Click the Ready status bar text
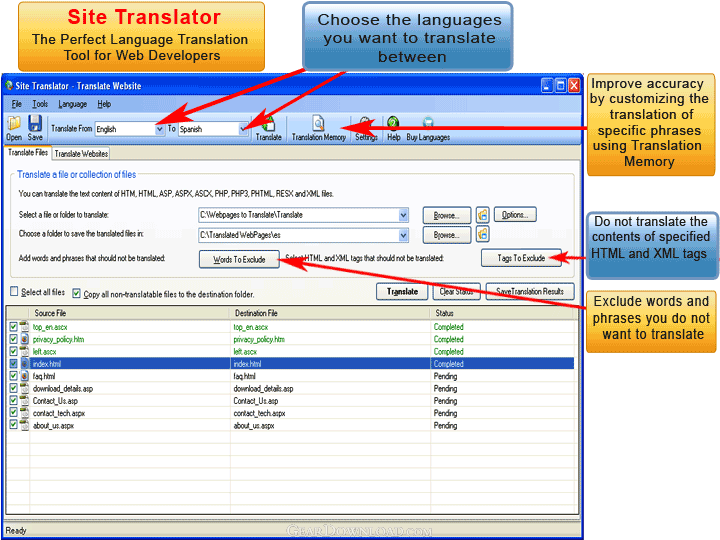 pos(16,530)
